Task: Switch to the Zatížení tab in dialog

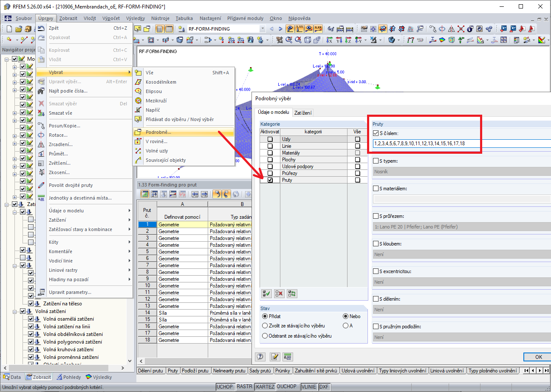Action: coord(303,113)
